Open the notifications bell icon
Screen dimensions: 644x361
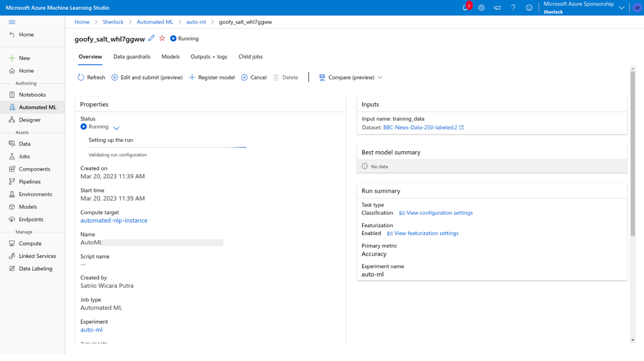pyautogui.click(x=465, y=8)
